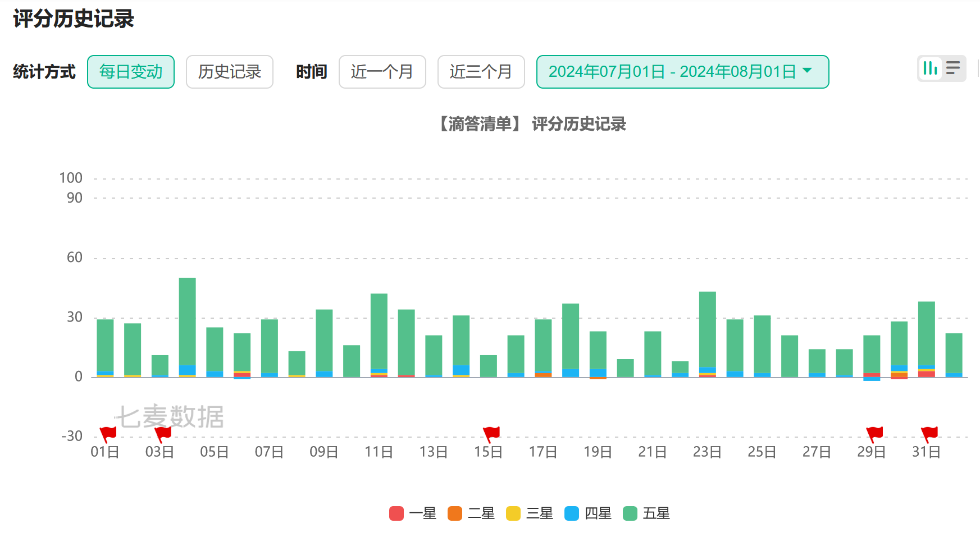Toggle 二星 legend series
980x537 pixels.
[x=471, y=513]
